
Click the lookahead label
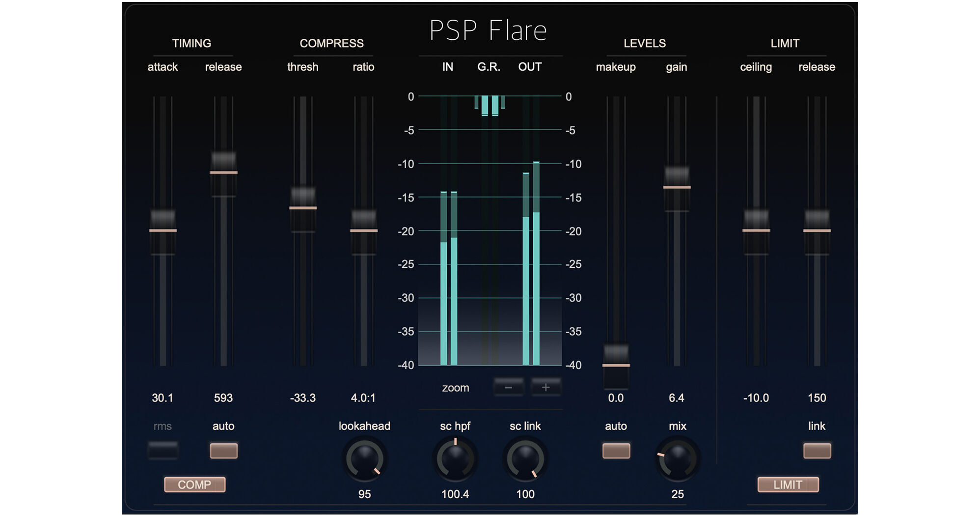coord(364,426)
